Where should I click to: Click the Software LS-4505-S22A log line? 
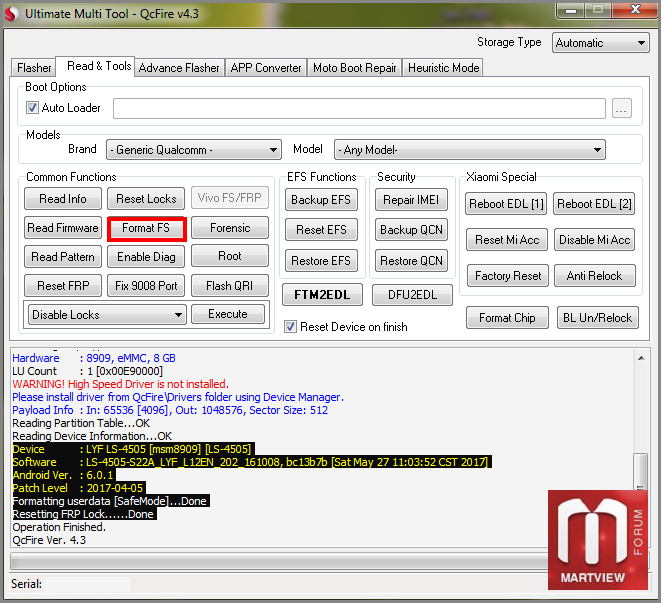click(250, 462)
